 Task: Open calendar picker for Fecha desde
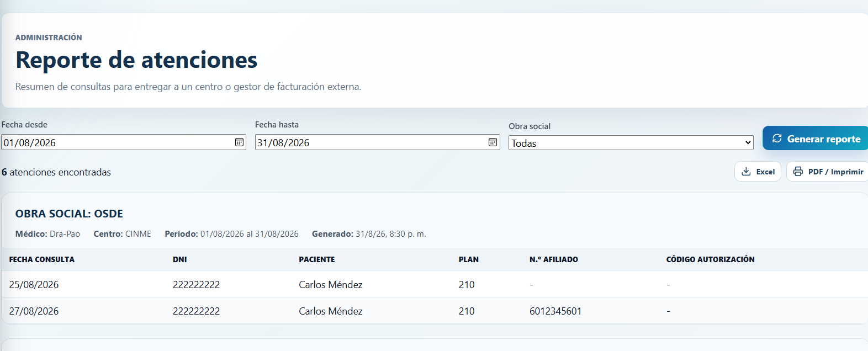239,142
